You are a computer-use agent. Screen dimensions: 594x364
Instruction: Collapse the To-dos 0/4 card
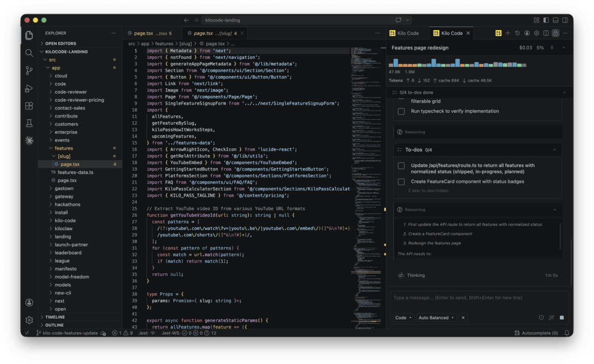pos(554,150)
